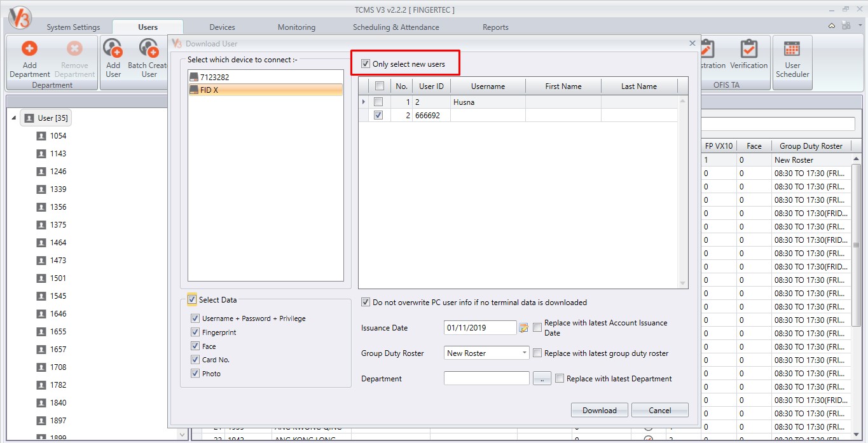Image resolution: width=868 pixels, height=443 pixels.
Task: Select device 7123282
Action: click(x=266, y=77)
